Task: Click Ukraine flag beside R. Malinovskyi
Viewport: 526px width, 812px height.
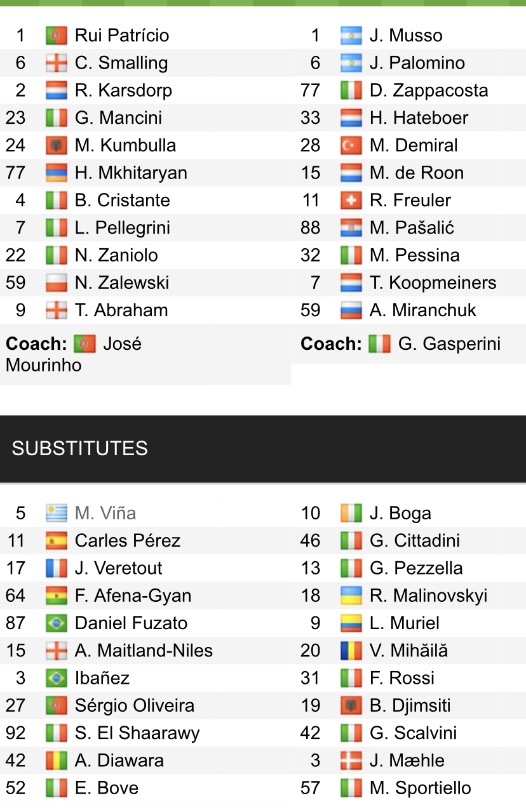Action: pos(351,596)
